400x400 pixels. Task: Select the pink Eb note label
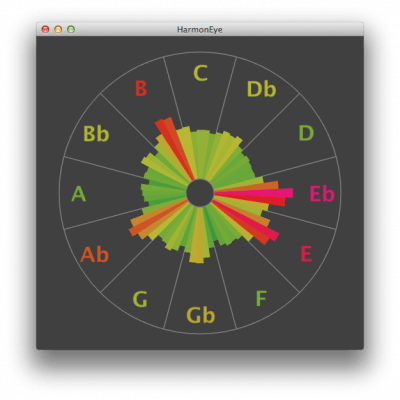pos(322,194)
